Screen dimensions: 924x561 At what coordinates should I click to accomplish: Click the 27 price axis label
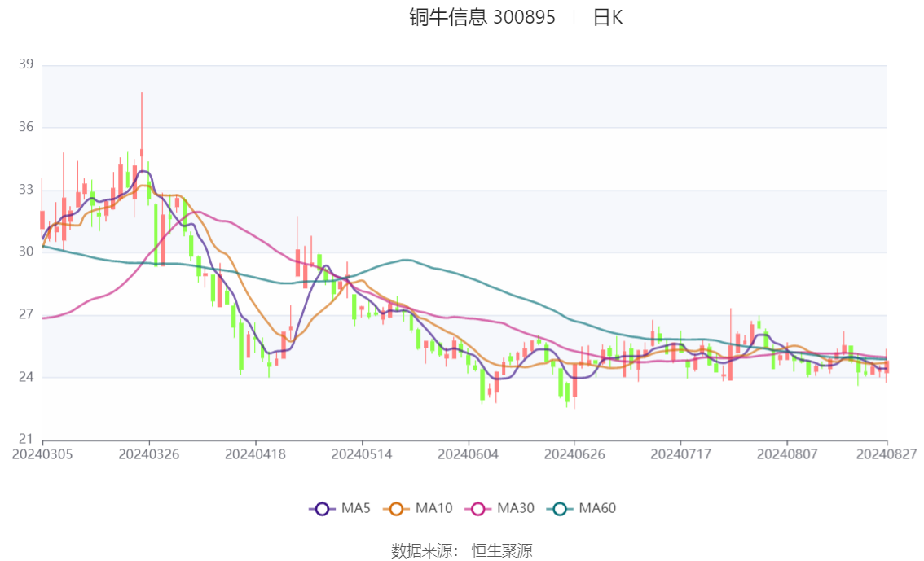coord(26,314)
